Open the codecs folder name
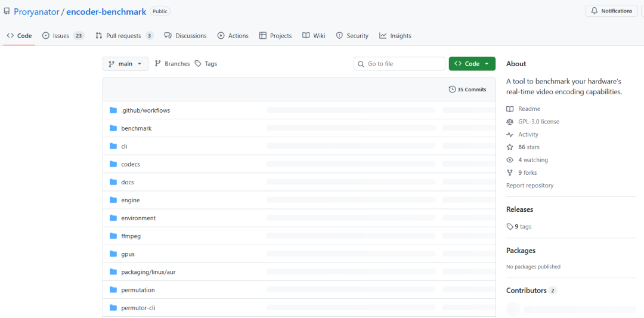Viewport: 644px width, 318px height. 131,164
